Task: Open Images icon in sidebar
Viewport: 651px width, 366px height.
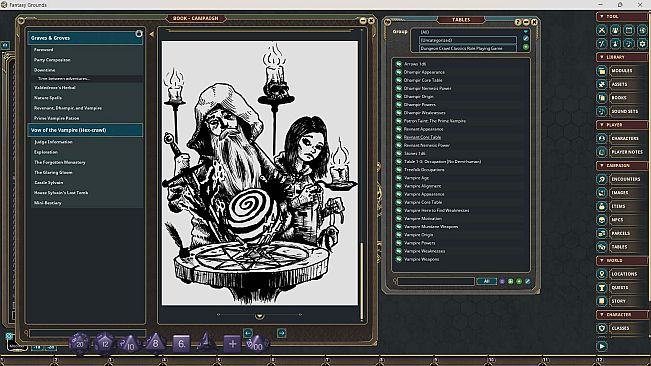Action: pyautogui.click(x=602, y=193)
